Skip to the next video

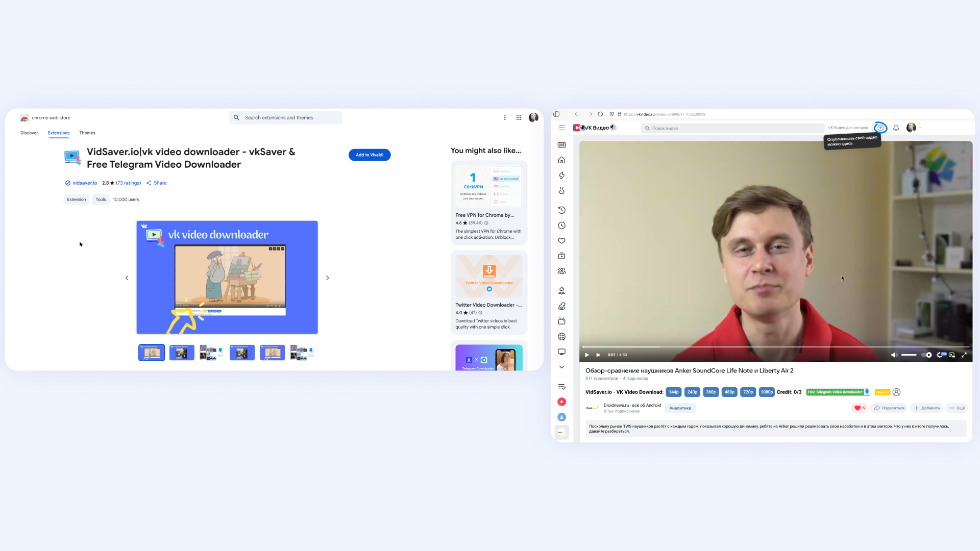coord(598,355)
